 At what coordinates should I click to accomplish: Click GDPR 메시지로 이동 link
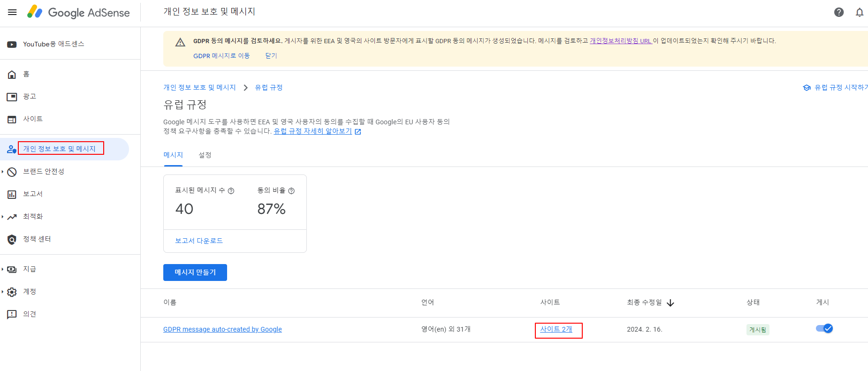(221, 56)
